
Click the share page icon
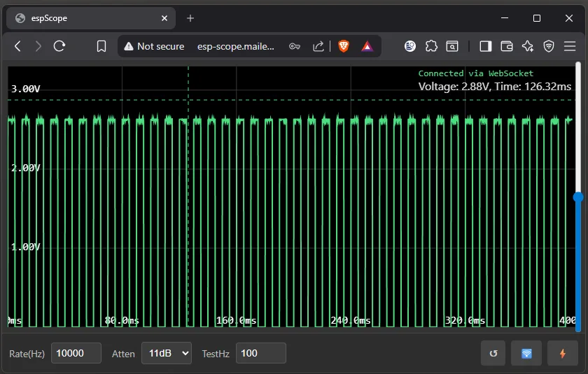(x=318, y=46)
